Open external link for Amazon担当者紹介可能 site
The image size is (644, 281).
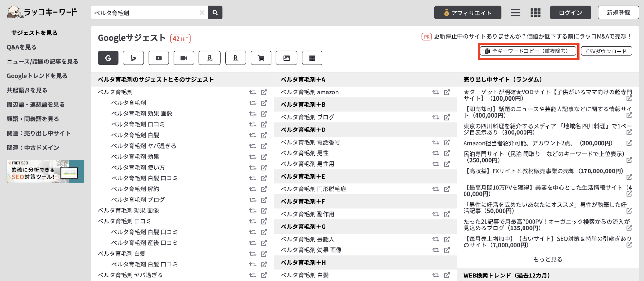pyautogui.click(x=629, y=143)
